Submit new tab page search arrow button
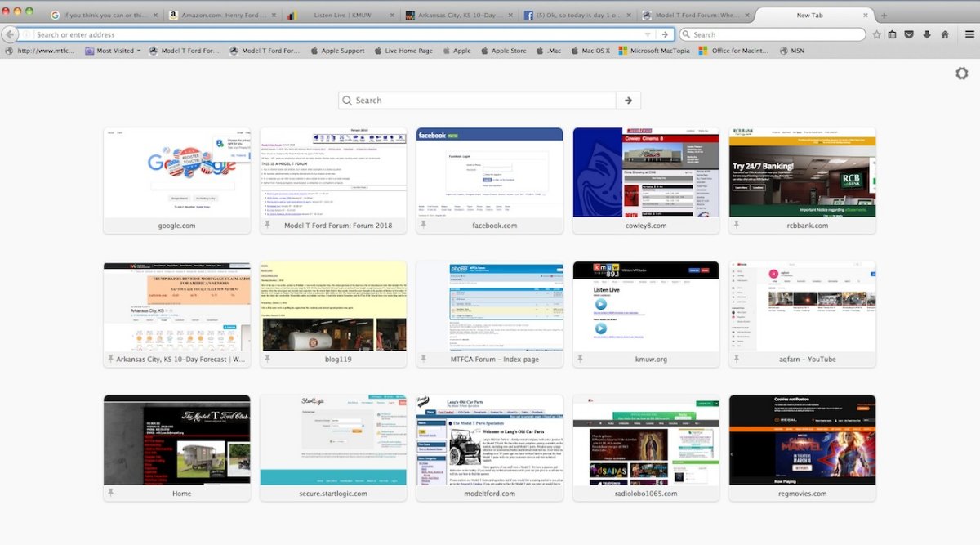The height and width of the screenshot is (545, 980). 628,101
